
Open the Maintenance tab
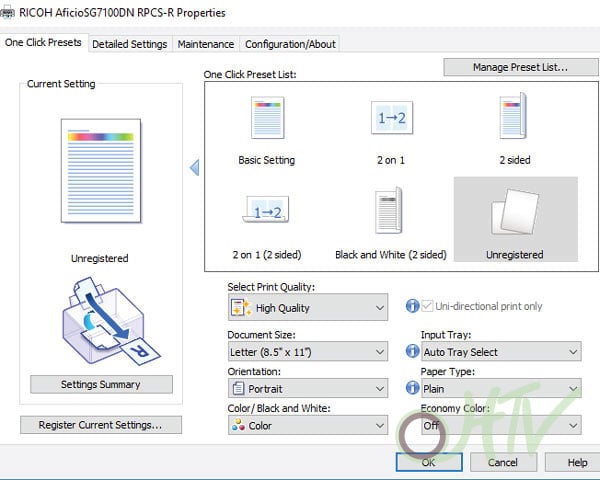click(206, 44)
